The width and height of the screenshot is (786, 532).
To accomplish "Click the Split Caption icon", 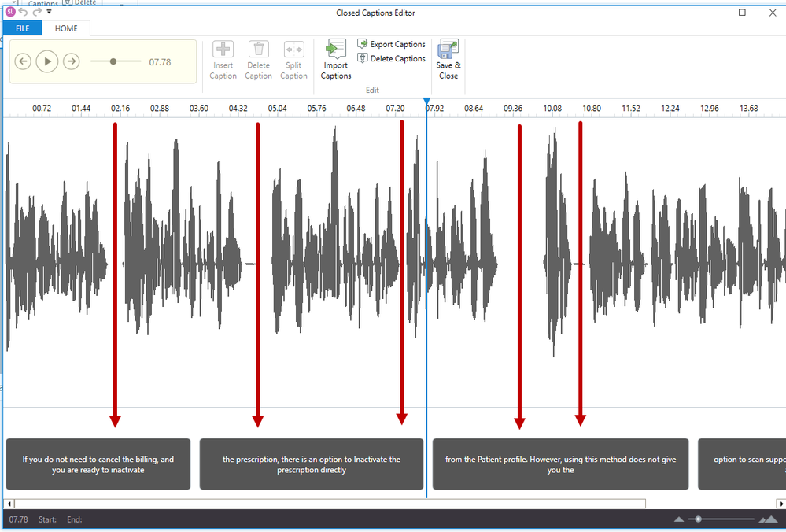I will [293, 50].
